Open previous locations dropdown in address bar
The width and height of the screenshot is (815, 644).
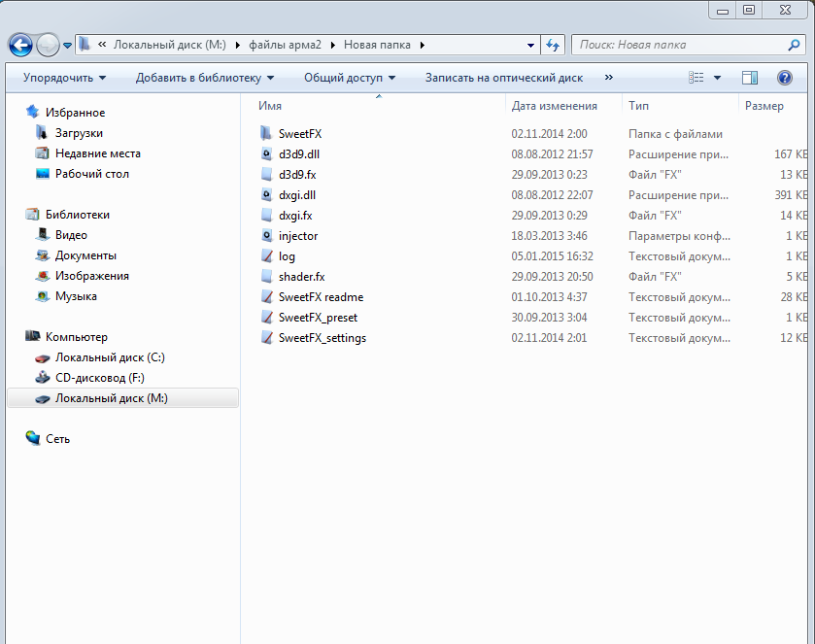pyautogui.click(x=530, y=46)
